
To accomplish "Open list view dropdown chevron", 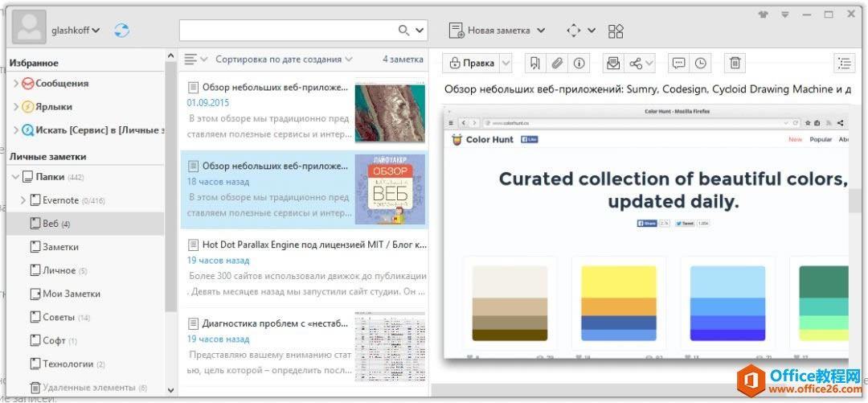I will pyautogui.click(x=203, y=60).
